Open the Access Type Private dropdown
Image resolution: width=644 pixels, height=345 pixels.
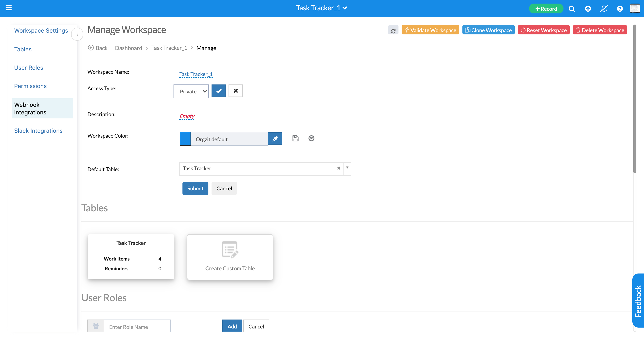(191, 91)
